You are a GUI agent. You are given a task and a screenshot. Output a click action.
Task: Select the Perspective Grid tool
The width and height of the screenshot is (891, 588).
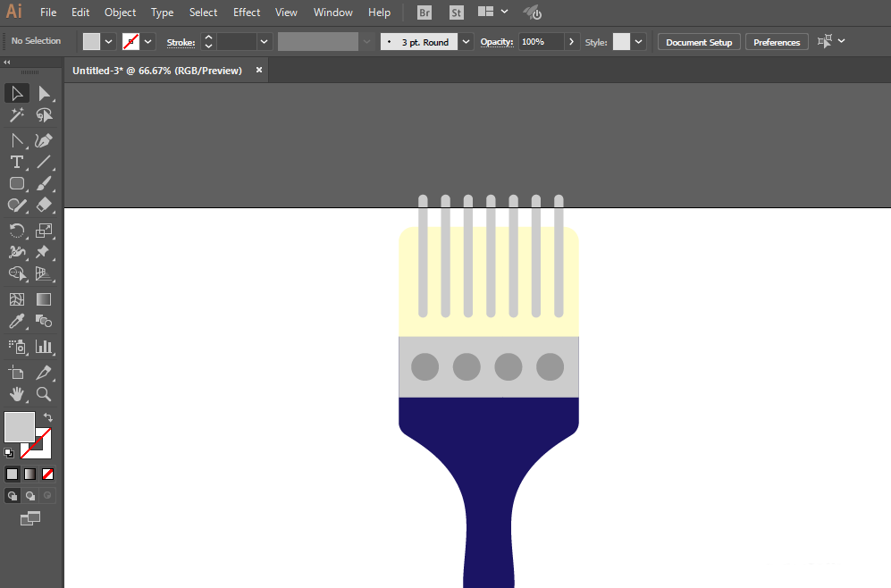[44, 273]
